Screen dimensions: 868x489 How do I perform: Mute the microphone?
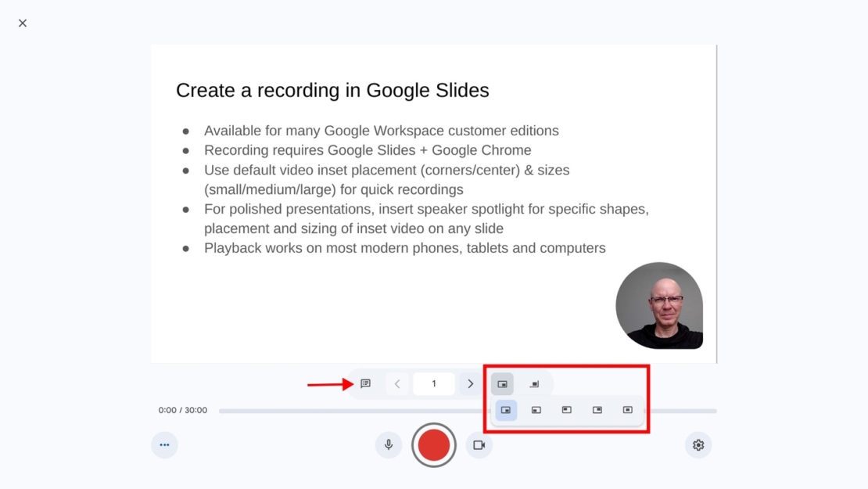389,444
